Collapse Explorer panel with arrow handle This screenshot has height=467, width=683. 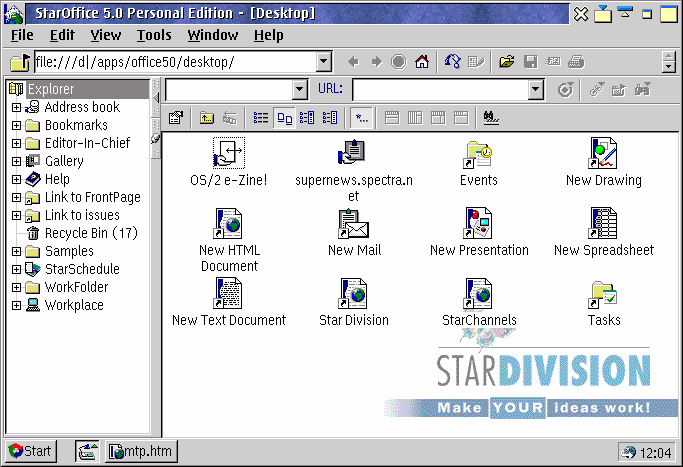coord(156,97)
